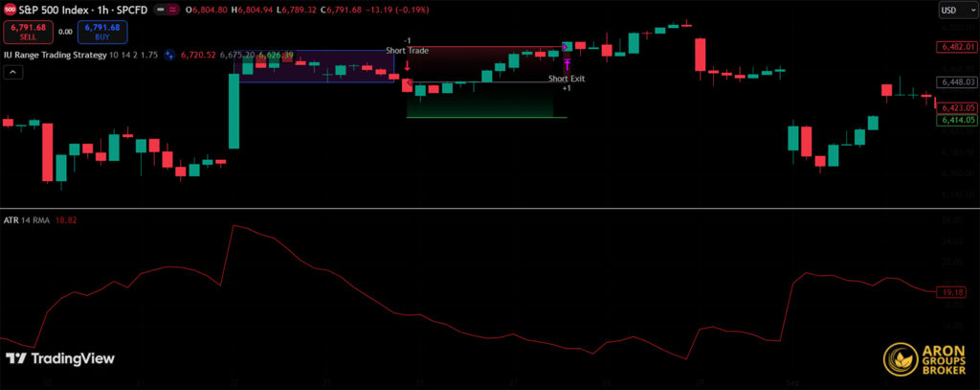Click the Aron Groups Broker logo
Viewport: 980px width, 390px height.
924,356
